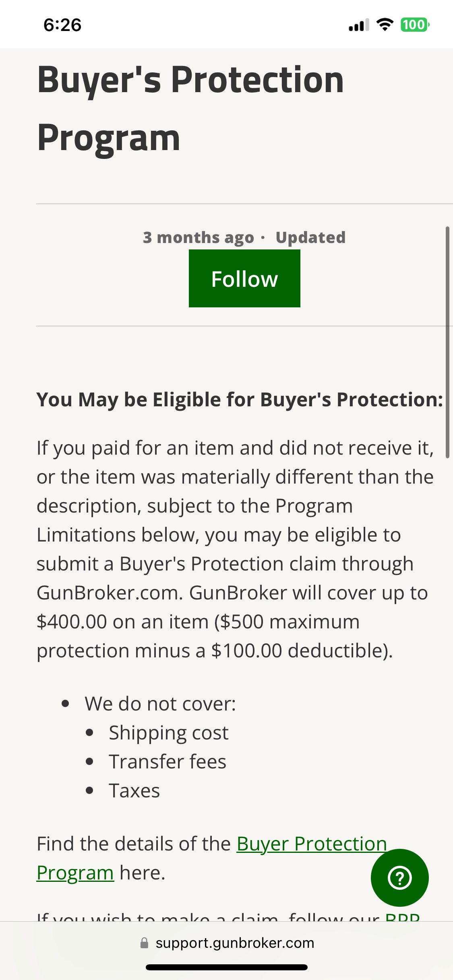
Task: Tap the cellular signal bars
Action: [359, 25]
